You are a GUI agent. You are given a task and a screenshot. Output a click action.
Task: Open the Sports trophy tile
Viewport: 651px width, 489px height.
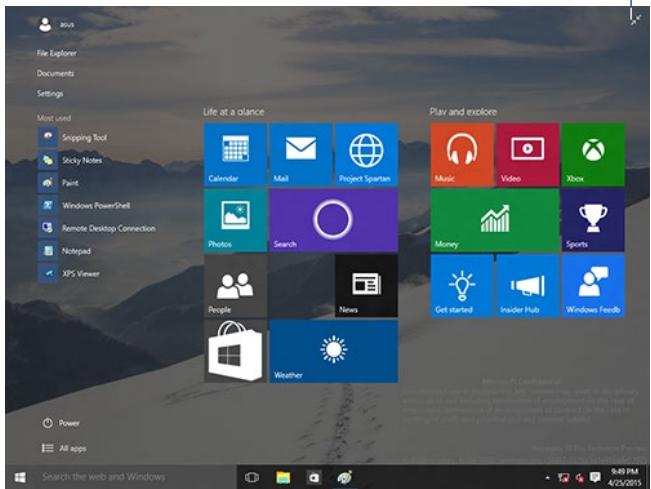[x=593, y=220]
